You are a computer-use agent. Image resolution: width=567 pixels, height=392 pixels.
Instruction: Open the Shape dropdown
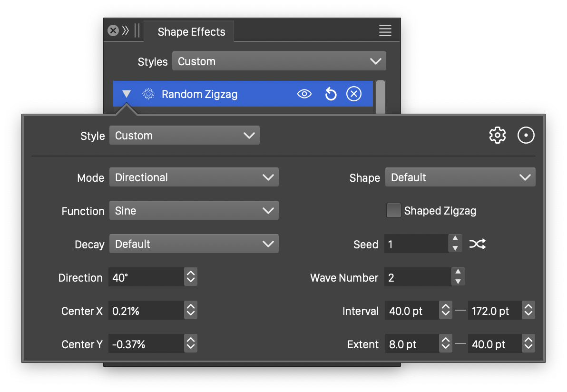(x=459, y=177)
